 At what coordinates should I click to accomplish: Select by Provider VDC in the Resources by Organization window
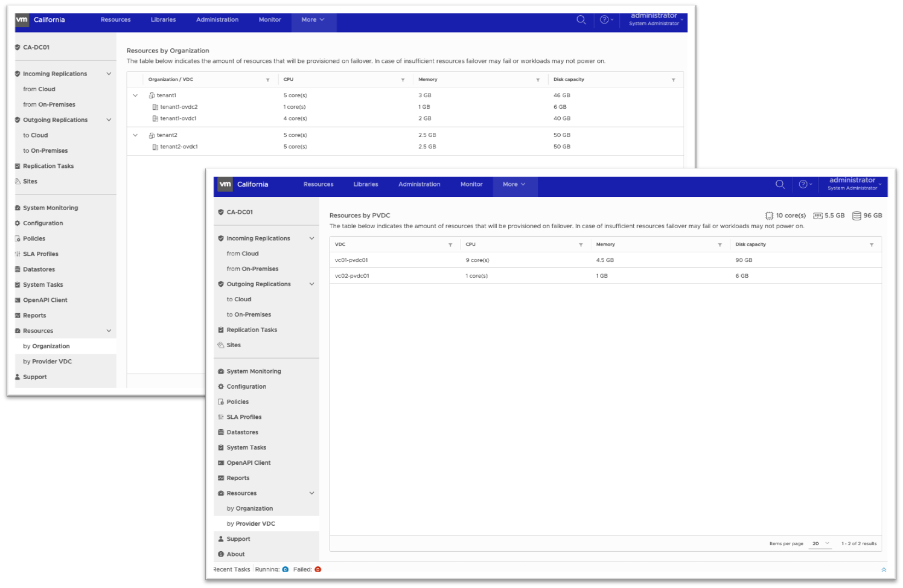(48, 361)
